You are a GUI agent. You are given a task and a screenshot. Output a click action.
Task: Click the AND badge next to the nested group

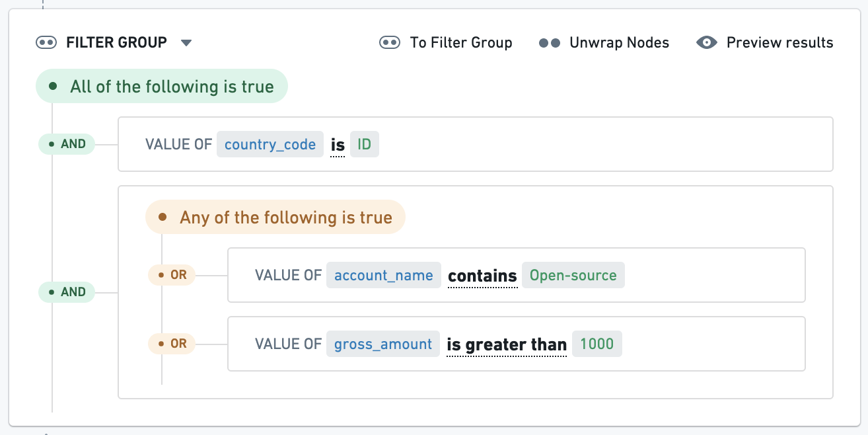pos(67,292)
